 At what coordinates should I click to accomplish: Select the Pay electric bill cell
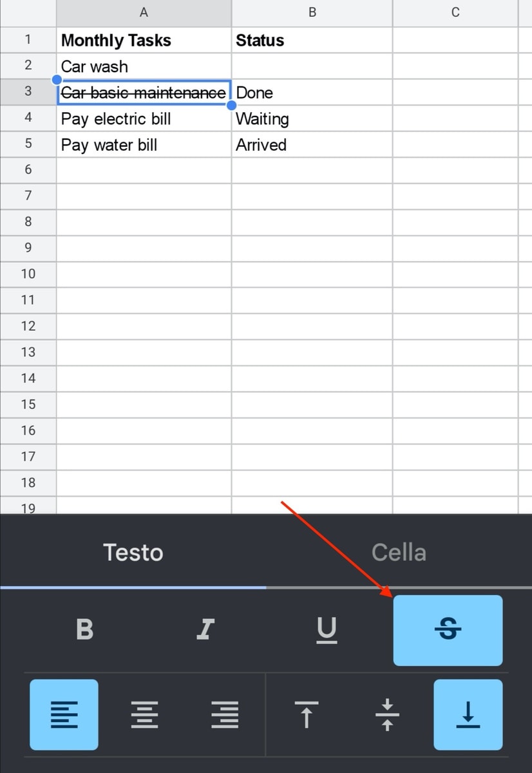tap(144, 119)
